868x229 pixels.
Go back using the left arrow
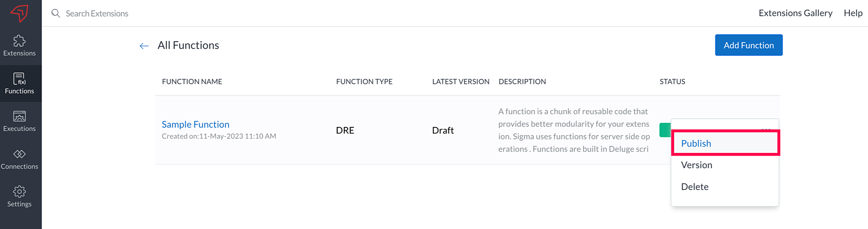click(144, 46)
